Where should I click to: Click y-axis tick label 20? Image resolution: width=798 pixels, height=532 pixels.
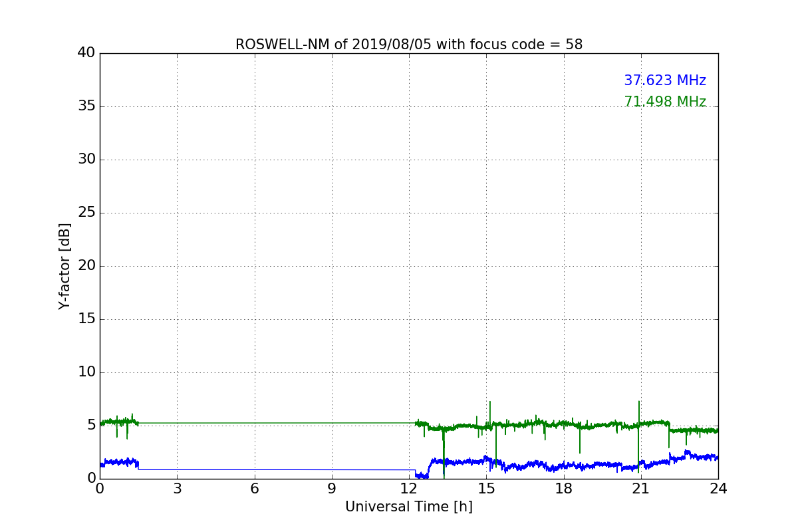[x=86, y=266]
